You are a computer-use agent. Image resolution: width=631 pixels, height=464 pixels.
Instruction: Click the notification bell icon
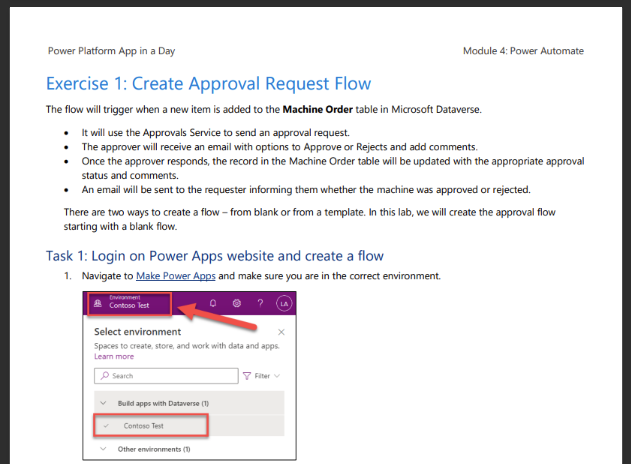[x=213, y=303]
